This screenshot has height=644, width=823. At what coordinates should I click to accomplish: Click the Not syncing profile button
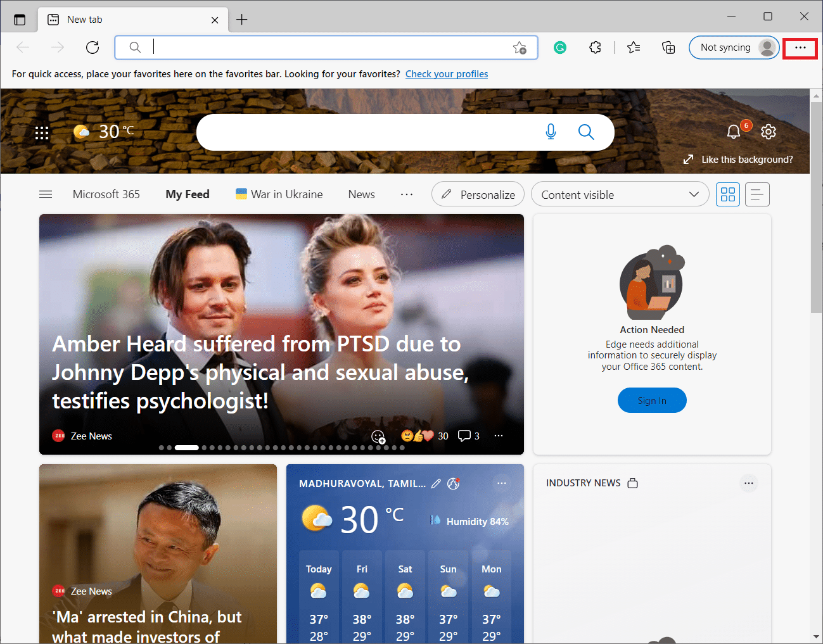[x=734, y=47]
